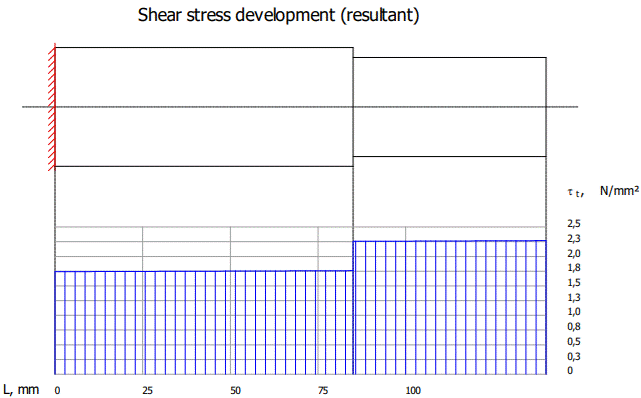Click the chart title 'Shear stress development (resultant)'

(278, 16)
